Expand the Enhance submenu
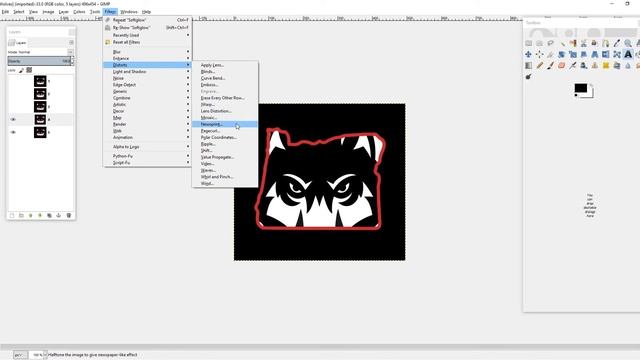 148,58
